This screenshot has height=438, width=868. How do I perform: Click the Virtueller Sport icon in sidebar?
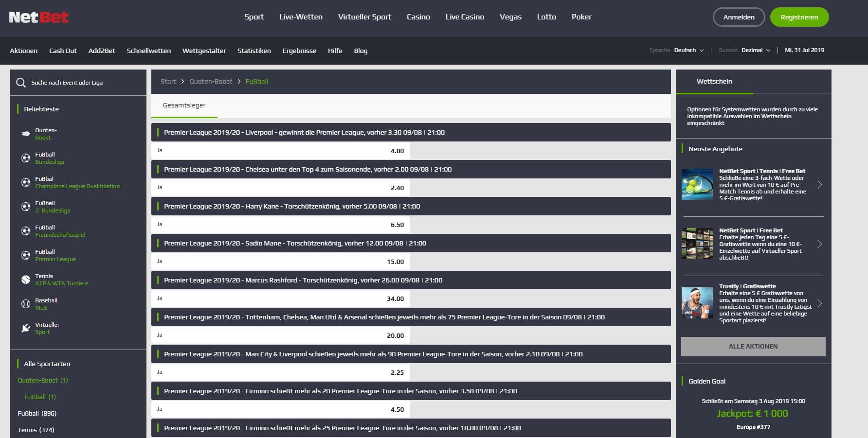[x=26, y=328]
